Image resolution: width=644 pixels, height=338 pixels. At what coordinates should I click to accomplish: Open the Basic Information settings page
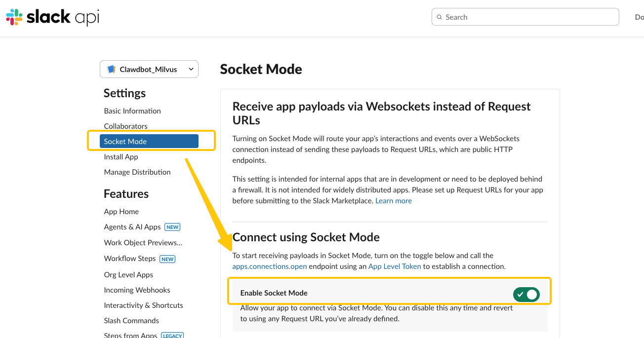(x=132, y=111)
